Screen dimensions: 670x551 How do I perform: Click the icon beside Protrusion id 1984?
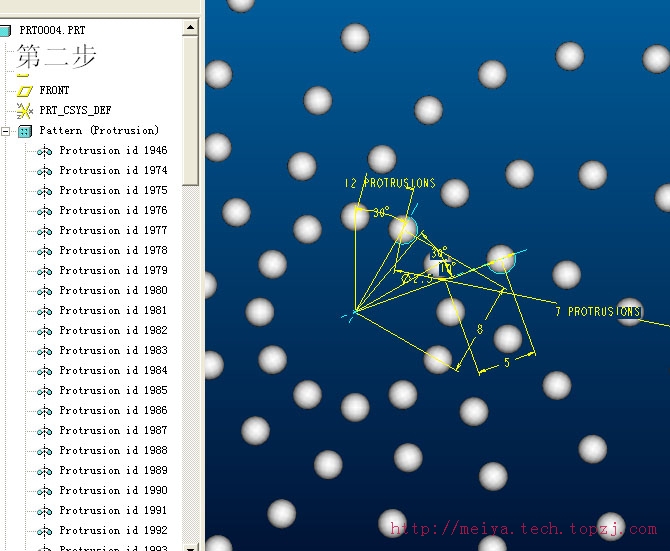tap(44, 371)
